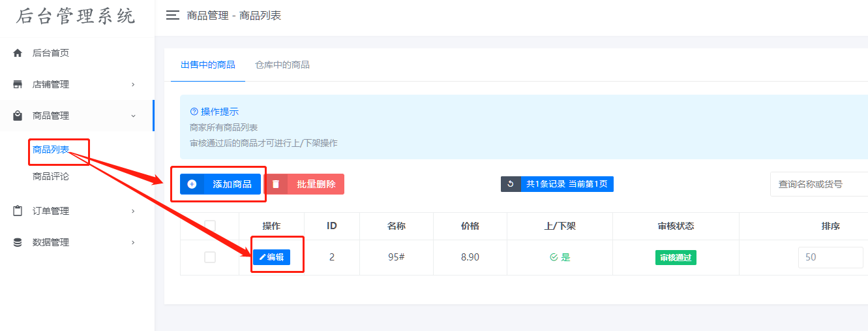Select 商品列表 in the sidebar
868x331 pixels.
(51, 150)
